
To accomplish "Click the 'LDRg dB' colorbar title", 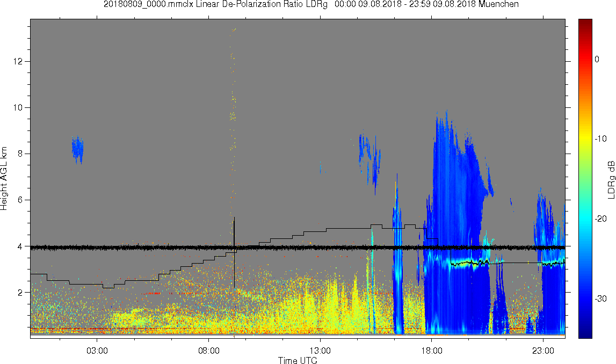I will click(x=611, y=179).
